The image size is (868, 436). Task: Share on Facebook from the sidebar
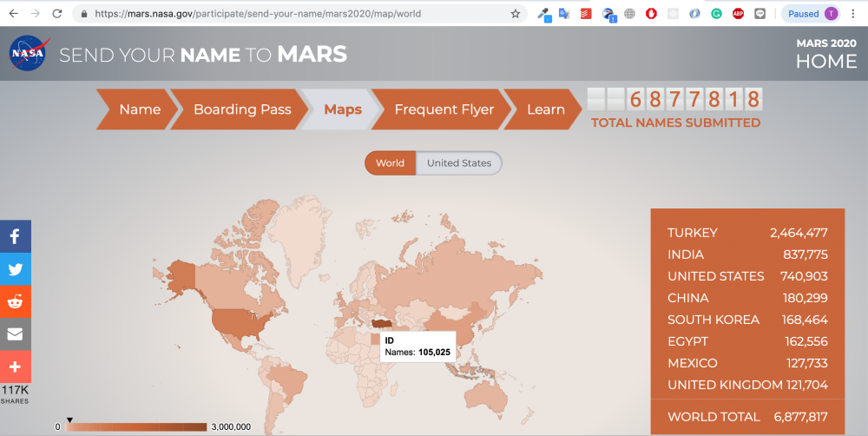click(x=16, y=236)
